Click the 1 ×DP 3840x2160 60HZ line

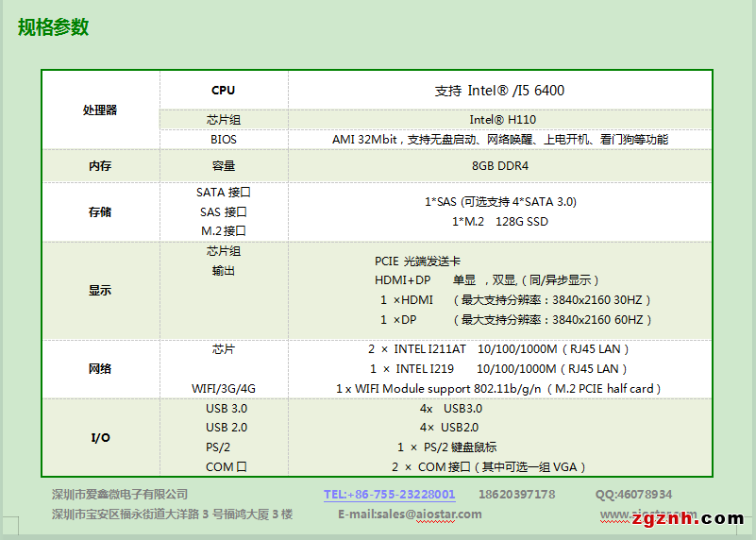[x=516, y=320]
